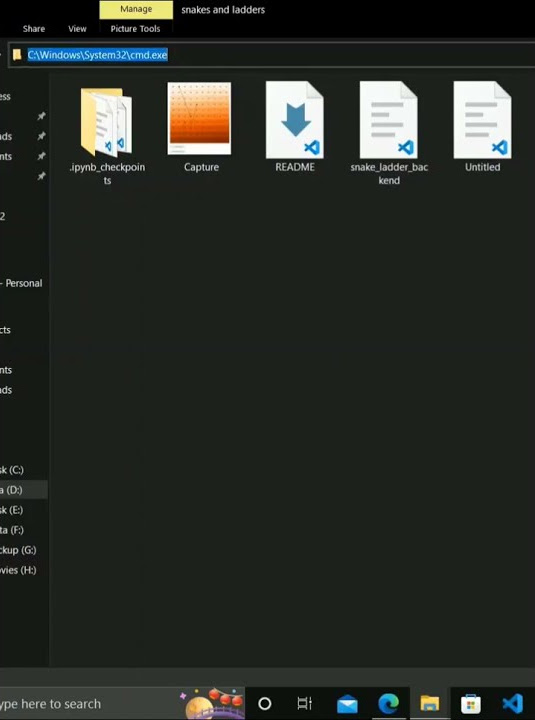The height and width of the screenshot is (720, 535).
Task: Open the .ipynb_checkpoints folder icon
Action: (107, 122)
